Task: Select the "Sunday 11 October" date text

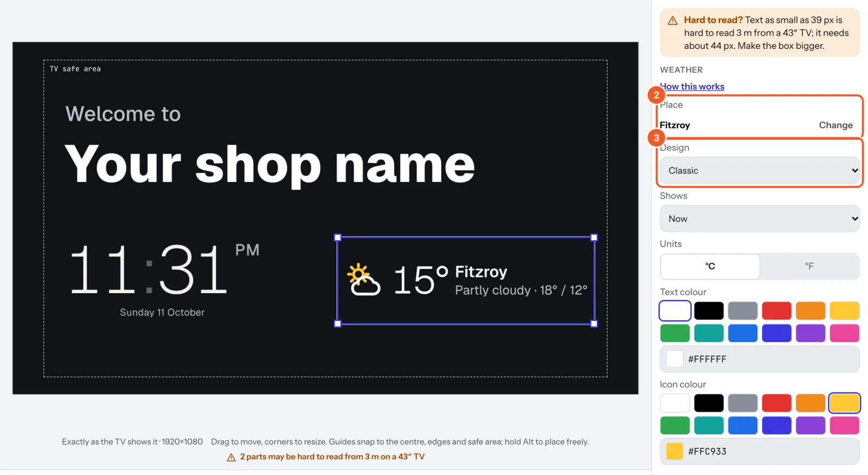Action: point(162,312)
